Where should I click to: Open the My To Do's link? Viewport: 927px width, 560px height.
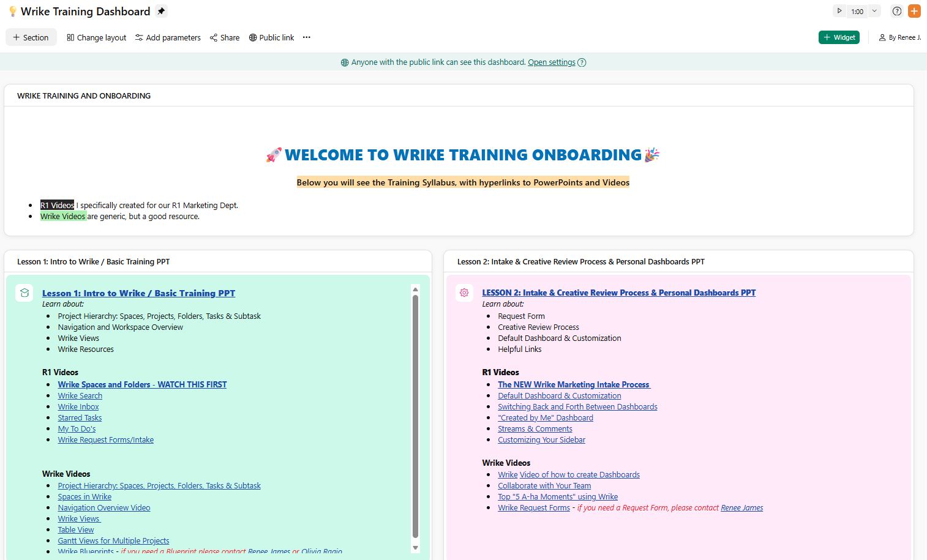(x=77, y=429)
